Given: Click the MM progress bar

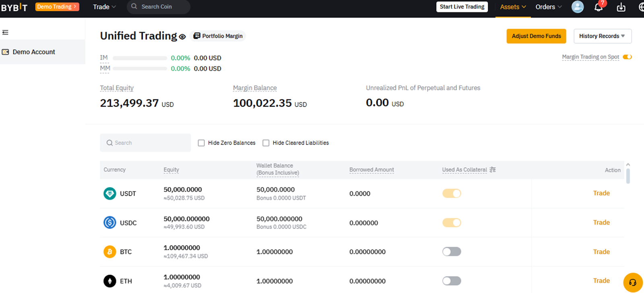Looking at the screenshot, I should click(x=140, y=69).
